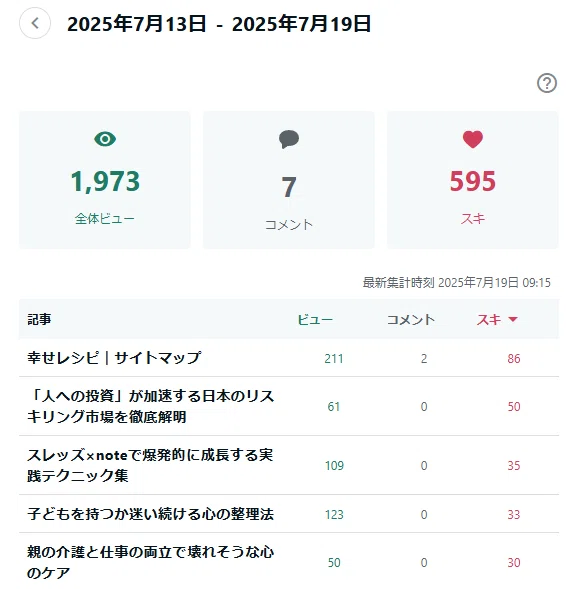Select the スキ column header
Viewport: 569px width, 589px height.
pyautogui.click(x=489, y=320)
